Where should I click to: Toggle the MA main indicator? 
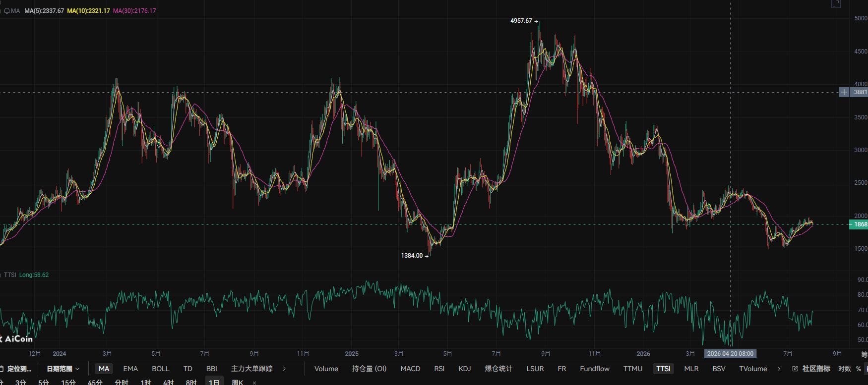click(104, 369)
